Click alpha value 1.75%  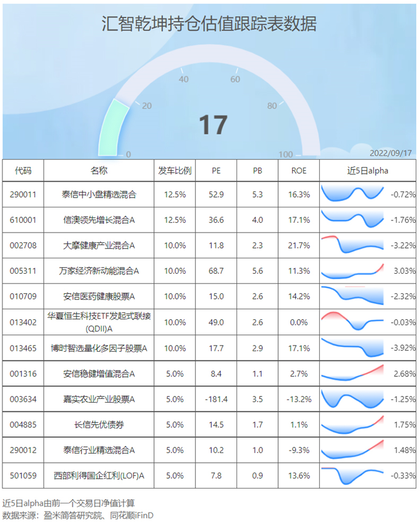(x=404, y=425)
